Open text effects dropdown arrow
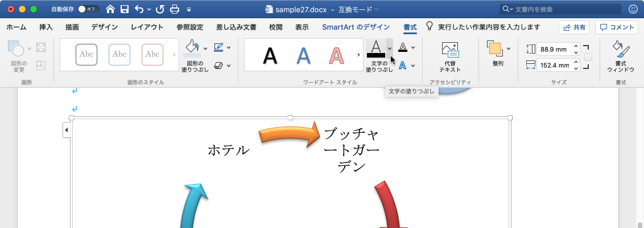The image size is (644, 228). [x=413, y=65]
